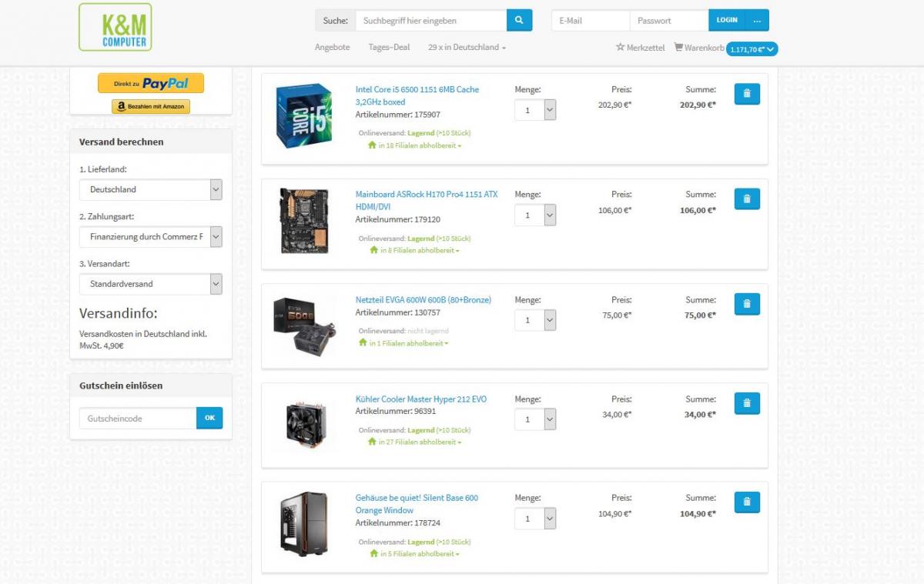Click 'Artikelnummer: 175907' text
The height and width of the screenshot is (584, 924).
(x=398, y=115)
